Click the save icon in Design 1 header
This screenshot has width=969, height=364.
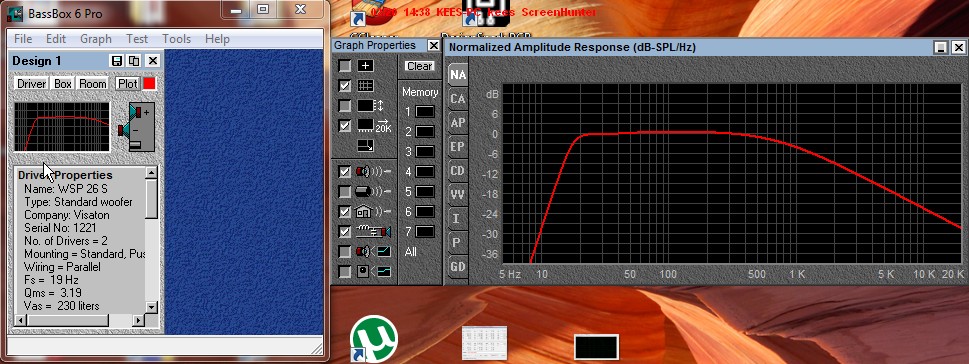116,61
